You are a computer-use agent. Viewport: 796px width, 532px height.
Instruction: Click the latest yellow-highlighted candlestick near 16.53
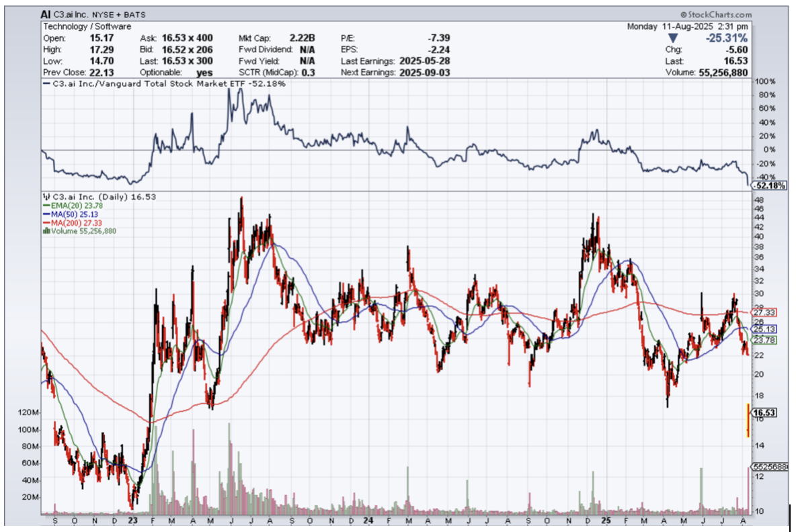click(748, 420)
